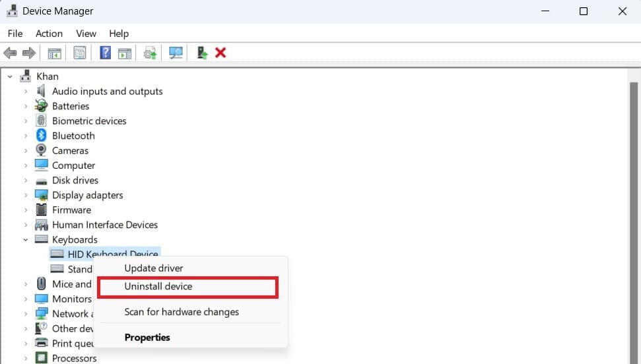Collapse the Khan root node
This screenshot has height=364, width=641.
pos(10,76)
